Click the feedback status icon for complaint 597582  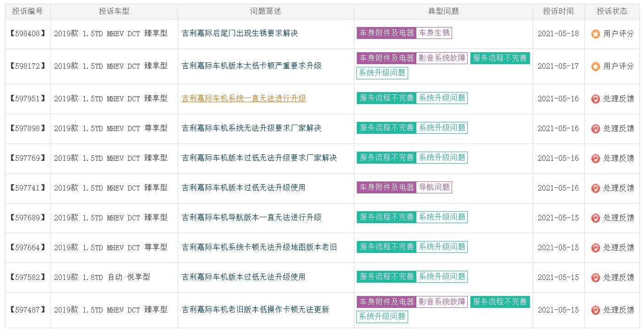point(595,278)
